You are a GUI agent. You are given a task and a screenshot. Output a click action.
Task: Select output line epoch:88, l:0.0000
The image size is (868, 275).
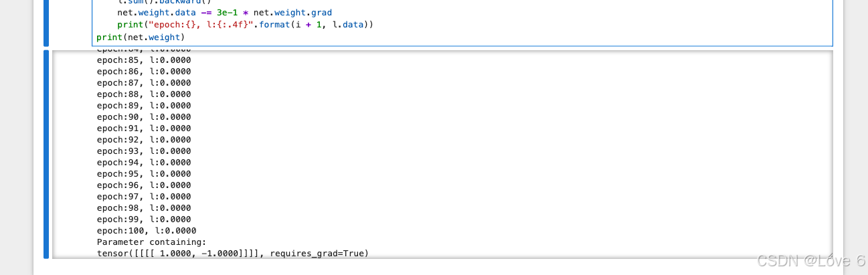tap(144, 94)
